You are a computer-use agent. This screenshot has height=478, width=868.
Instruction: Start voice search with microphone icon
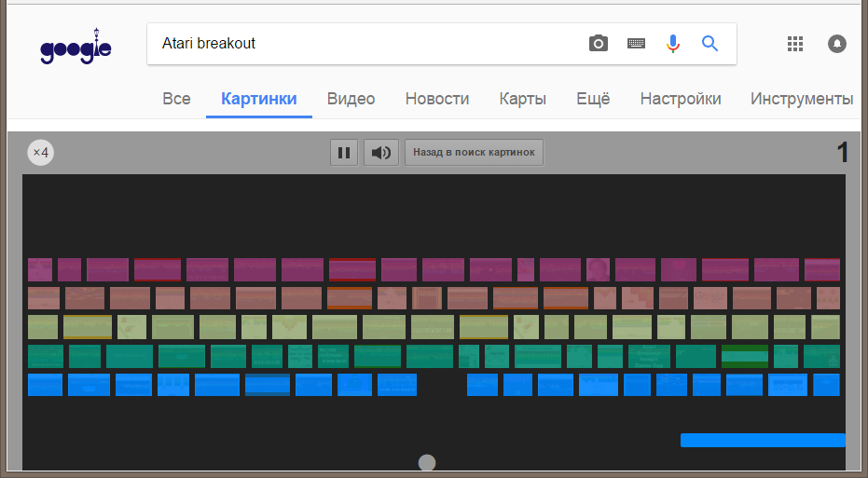tap(672, 43)
